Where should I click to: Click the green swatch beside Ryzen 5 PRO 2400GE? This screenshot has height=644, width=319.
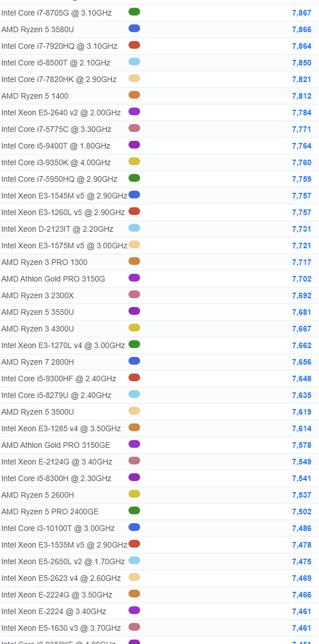coord(134,510)
